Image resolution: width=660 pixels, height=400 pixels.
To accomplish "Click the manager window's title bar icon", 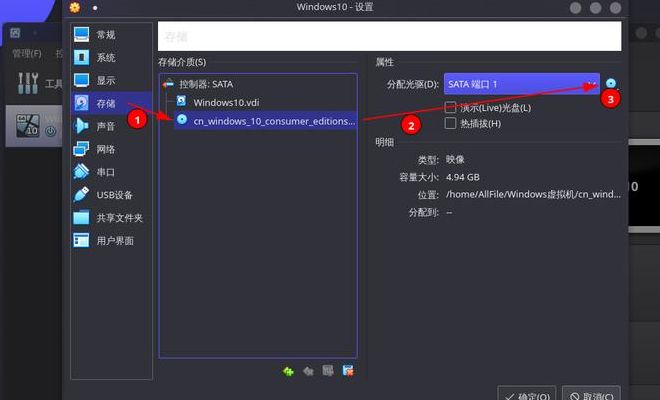I will click(15, 32).
